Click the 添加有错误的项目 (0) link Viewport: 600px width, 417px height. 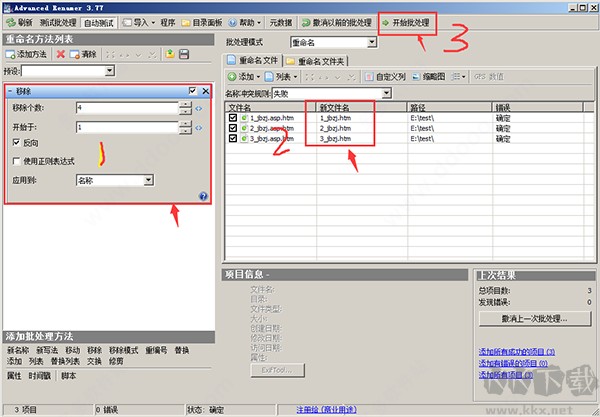pos(513,363)
